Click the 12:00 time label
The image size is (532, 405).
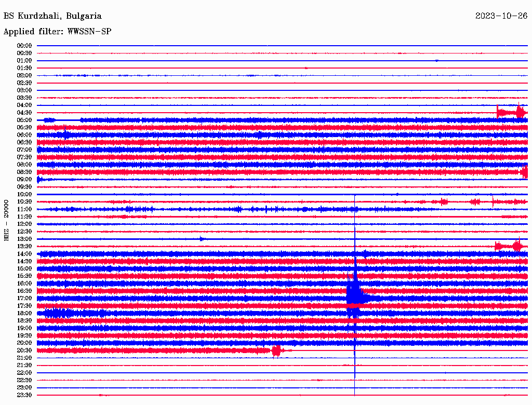pos(24,224)
